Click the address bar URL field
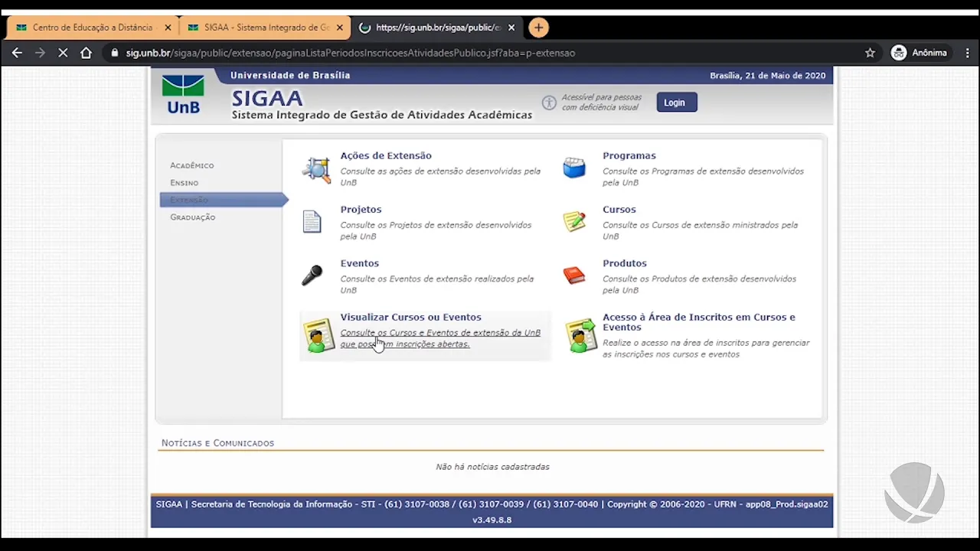980x551 pixels. pyautogui.click(x=490, y=53)
